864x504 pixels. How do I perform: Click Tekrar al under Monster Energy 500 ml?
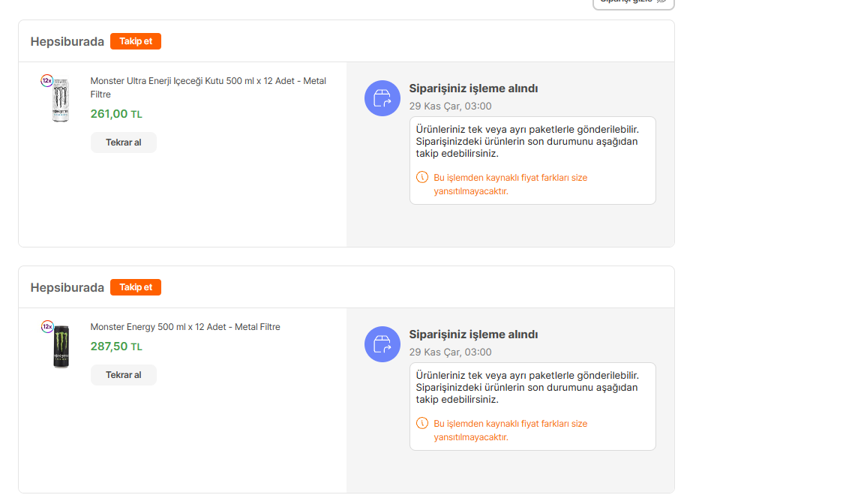124,375
